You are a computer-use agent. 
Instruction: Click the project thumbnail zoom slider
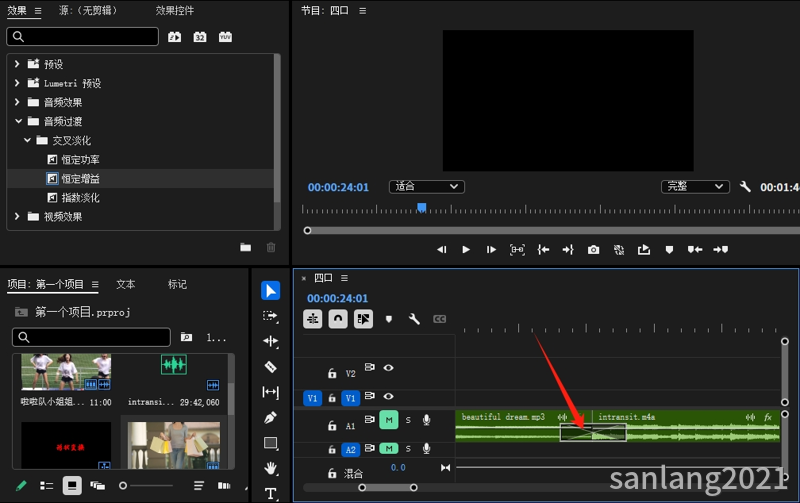point(123,485)
